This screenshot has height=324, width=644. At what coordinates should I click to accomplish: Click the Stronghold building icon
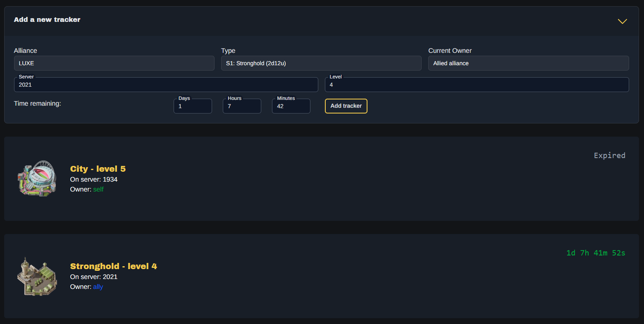37,276
